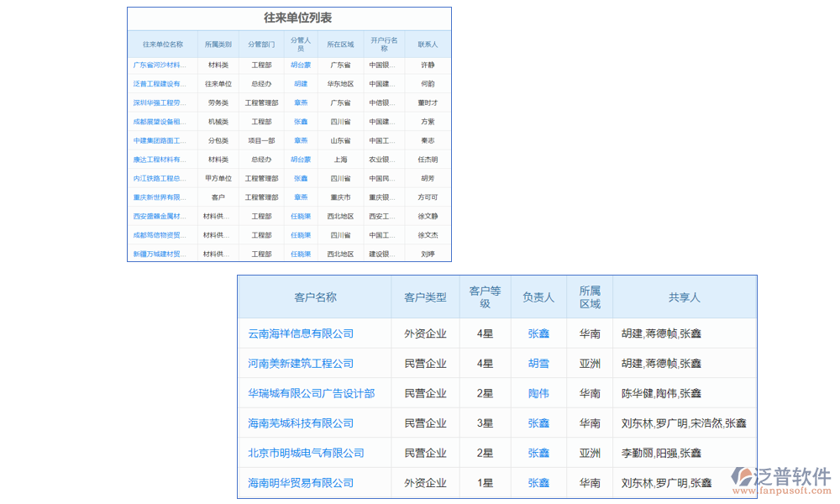Click manager 张鑫 in 内江铁路 row
The image size is (840, 504).
pos(300,178)
